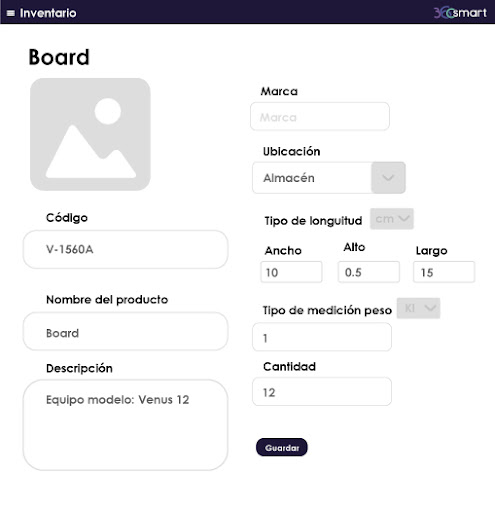
Task: Click the Guardar button
Action: pos(282,447)
